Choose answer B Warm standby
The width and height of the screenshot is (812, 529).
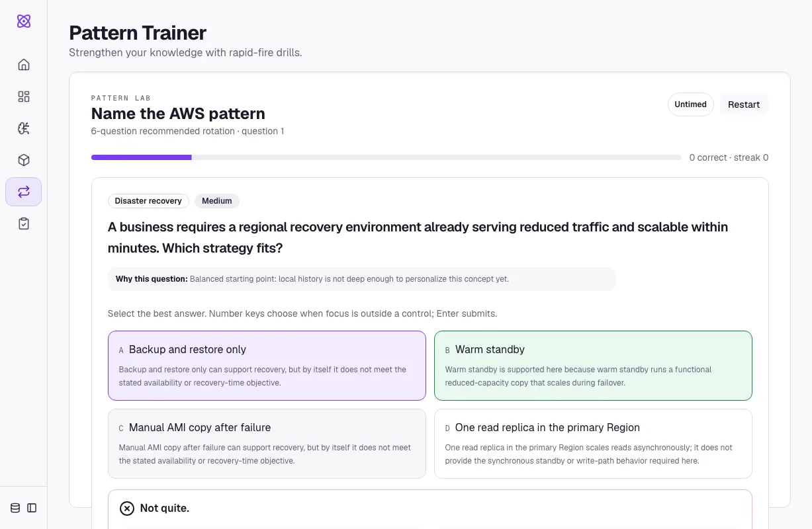coord(593,366)
